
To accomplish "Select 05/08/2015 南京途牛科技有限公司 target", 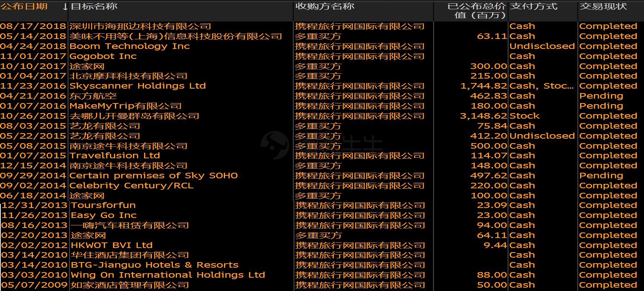I will [x=129, y=146].
